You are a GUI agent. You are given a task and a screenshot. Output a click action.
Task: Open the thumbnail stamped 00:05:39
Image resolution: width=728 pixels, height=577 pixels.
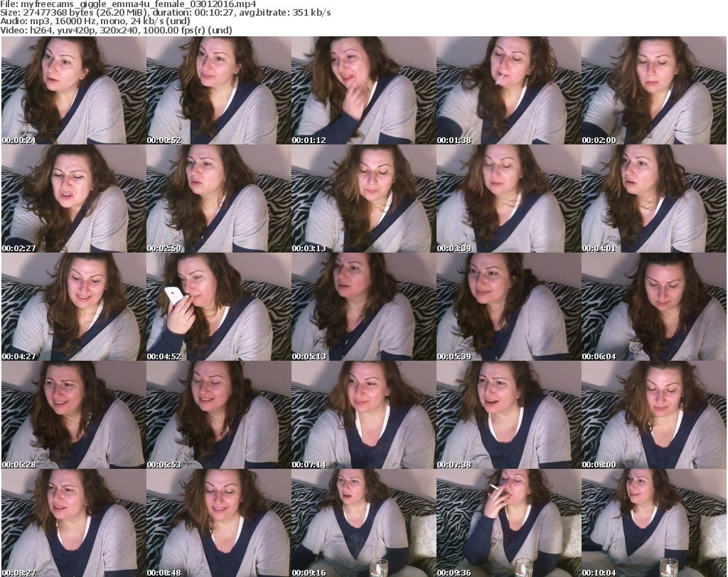[x=508, y=307]
